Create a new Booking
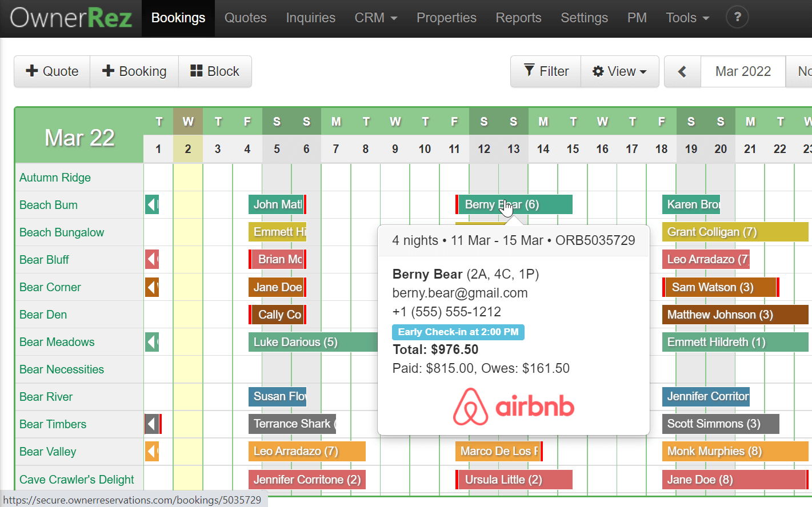 tap(134, 71)
